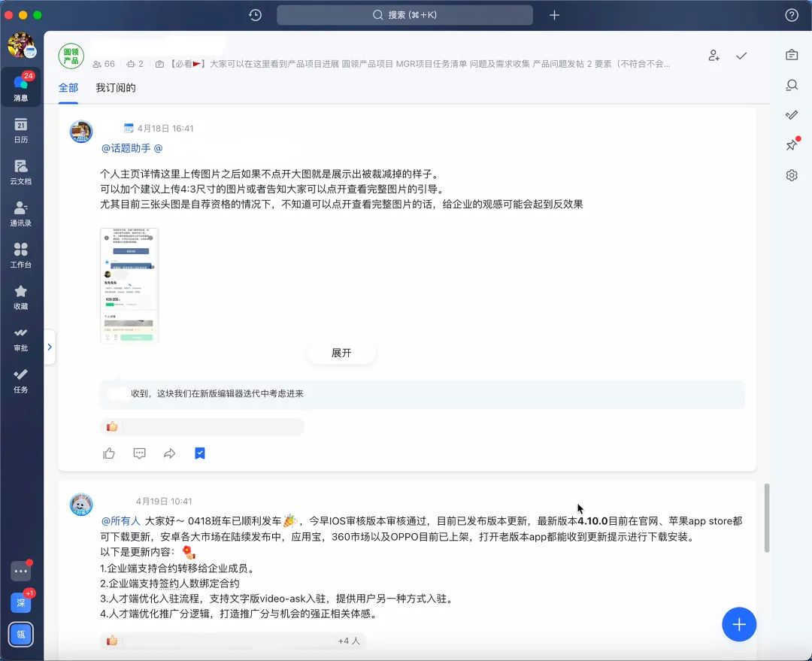This screenshot has height=661, width=812.
Task: Open Contacts in the sidebar
Action: [x=21, y=214]
